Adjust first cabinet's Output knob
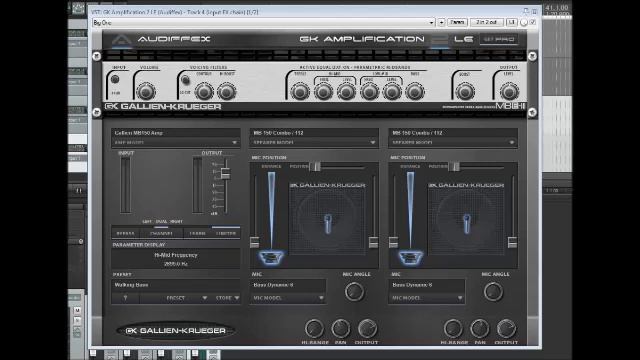This screenshot has width=640, height=360. coord(367,328)
